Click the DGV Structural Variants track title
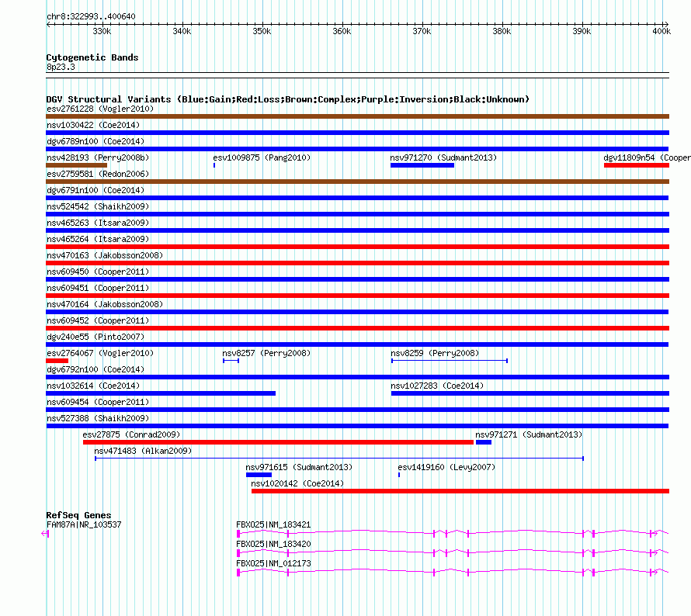The height and width of the screenshot is (616, 691). click(x=287, y=99)
